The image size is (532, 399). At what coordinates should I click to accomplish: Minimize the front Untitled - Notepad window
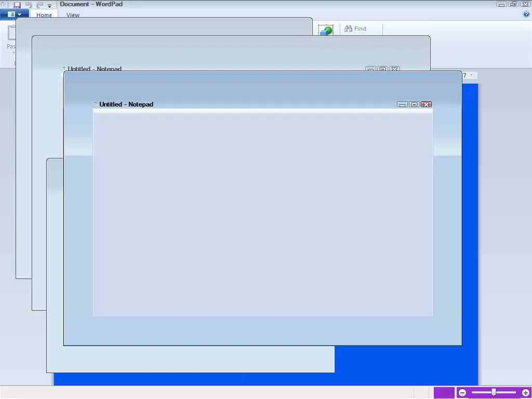pos(403,104)
